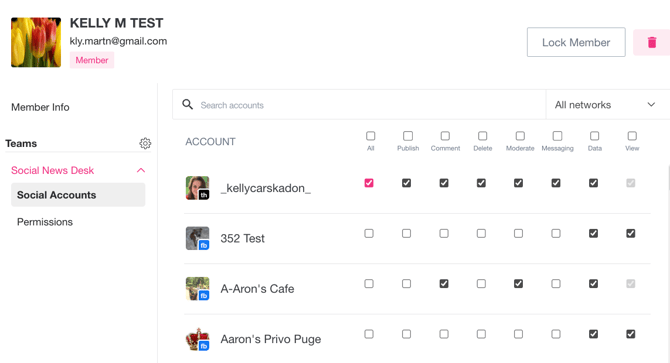This screenshot has height=363, width=670.
Task: Open Teams settings gear icon
Action: pos(145,143)
